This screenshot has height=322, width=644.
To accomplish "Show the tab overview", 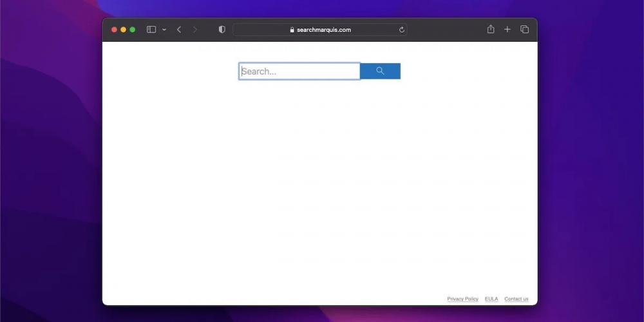I will 524,30.
